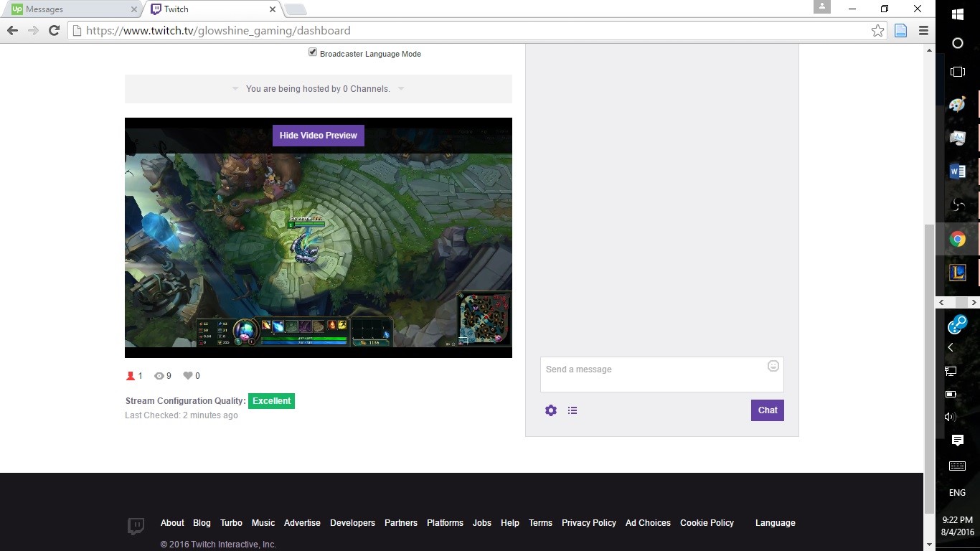Viewport: 980px width, 551px height.
Task: Click the Twitch glitch logo in footer
Action: click(x=136, y=526)
